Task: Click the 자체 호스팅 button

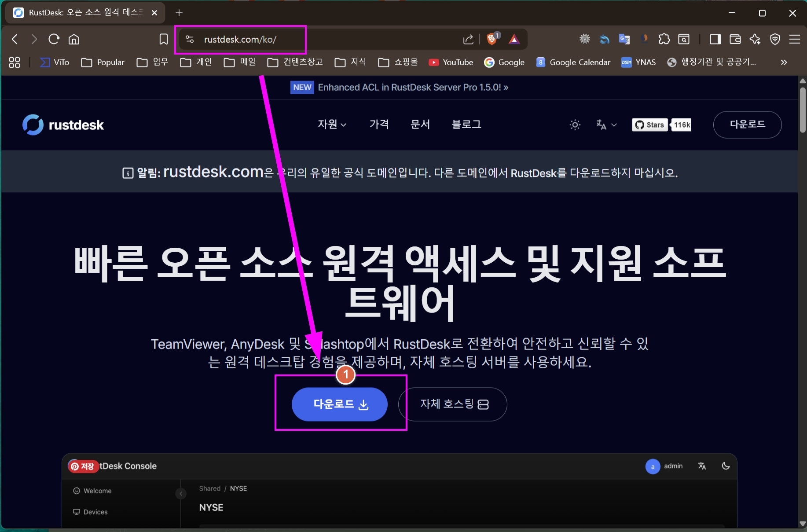Action: [x=453, y=404]
